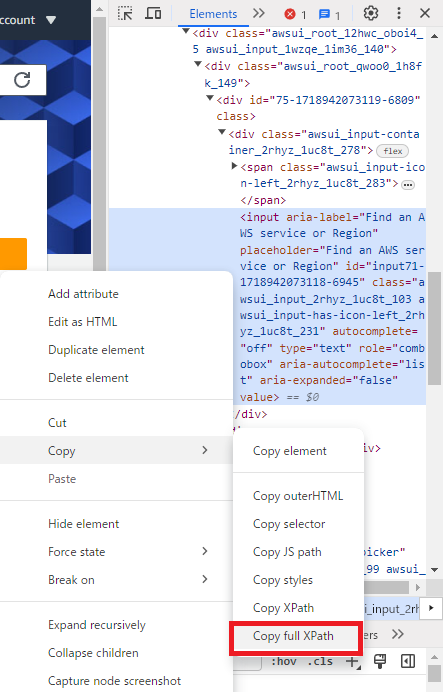Toggle computed styles sidebar icon
443x692 pixels.
[x=408, y=661]
